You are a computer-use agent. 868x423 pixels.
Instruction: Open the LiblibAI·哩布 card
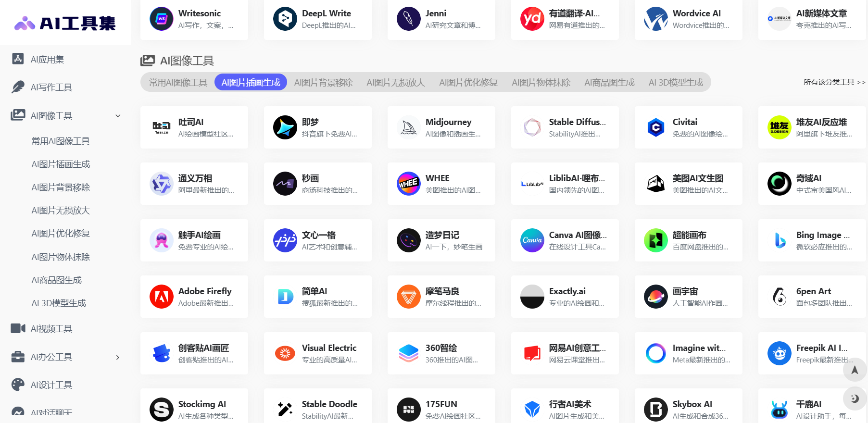(565, 184)
